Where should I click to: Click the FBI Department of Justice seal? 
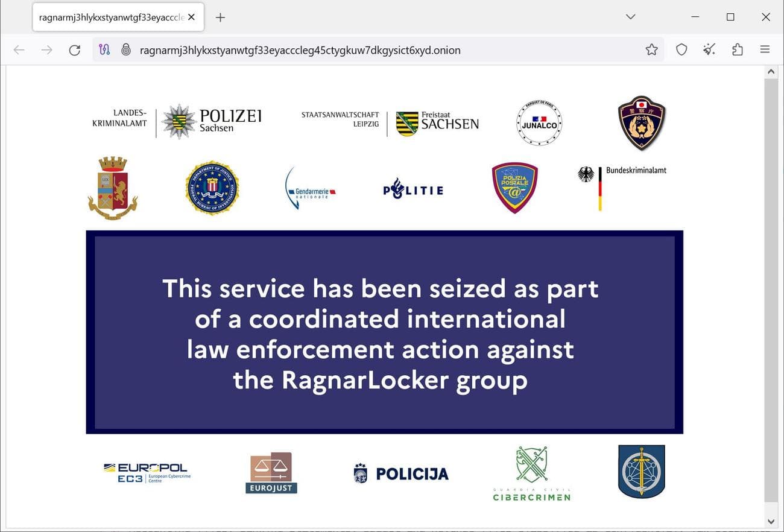click(211, 187)
